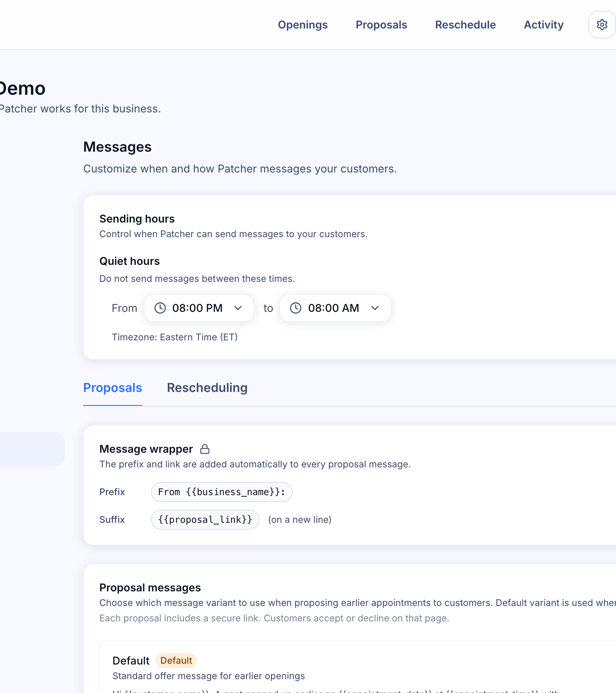Expand the 08:00 PM chevron arrow
Screen dimensions: 616x693
[x=238, y=308]
